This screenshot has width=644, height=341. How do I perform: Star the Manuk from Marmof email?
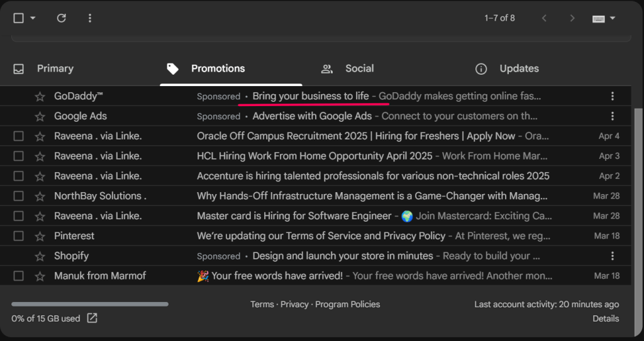[40, 276]
